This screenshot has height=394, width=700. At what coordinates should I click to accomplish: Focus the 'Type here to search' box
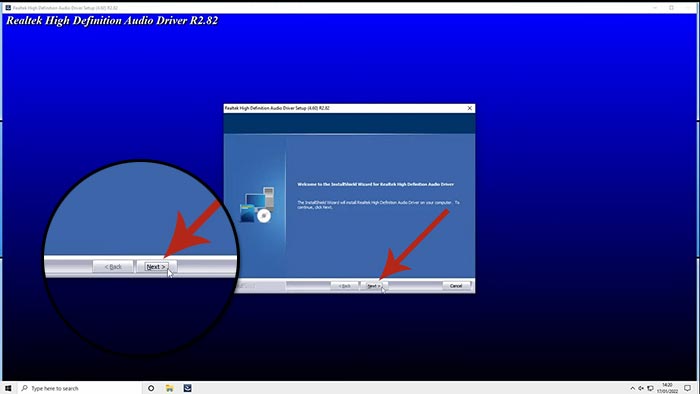pyautogui.click(x=80, y=388)
